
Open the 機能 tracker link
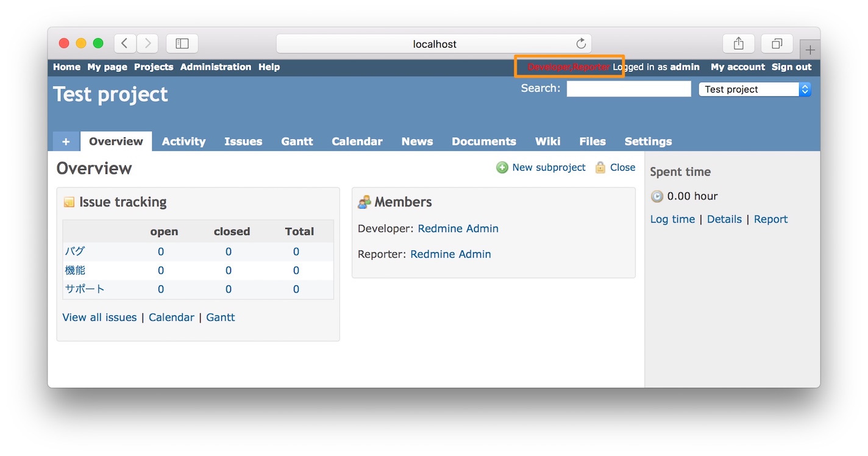[x=75, y=271]
